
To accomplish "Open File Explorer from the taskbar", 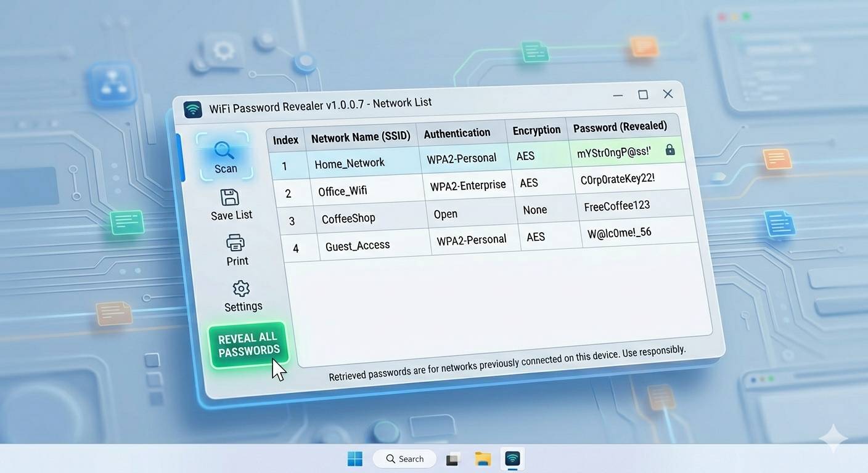I will pos(483,459).
